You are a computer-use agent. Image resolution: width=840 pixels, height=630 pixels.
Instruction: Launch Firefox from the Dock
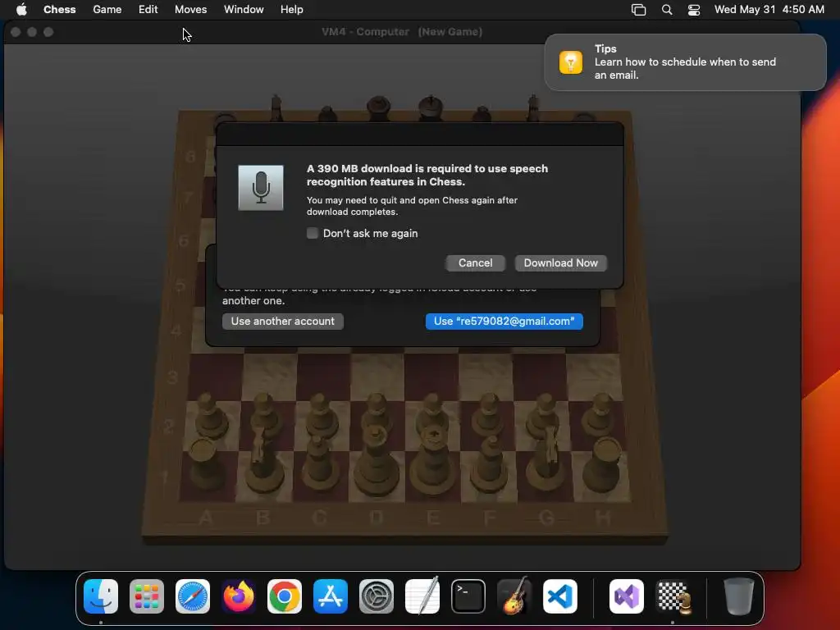click(239, 596)
